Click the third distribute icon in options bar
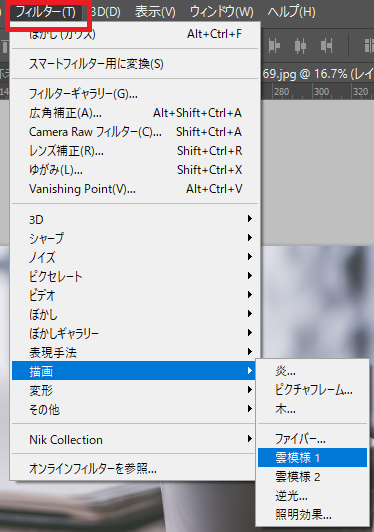The image size is (374, 532). click(326, 45)
